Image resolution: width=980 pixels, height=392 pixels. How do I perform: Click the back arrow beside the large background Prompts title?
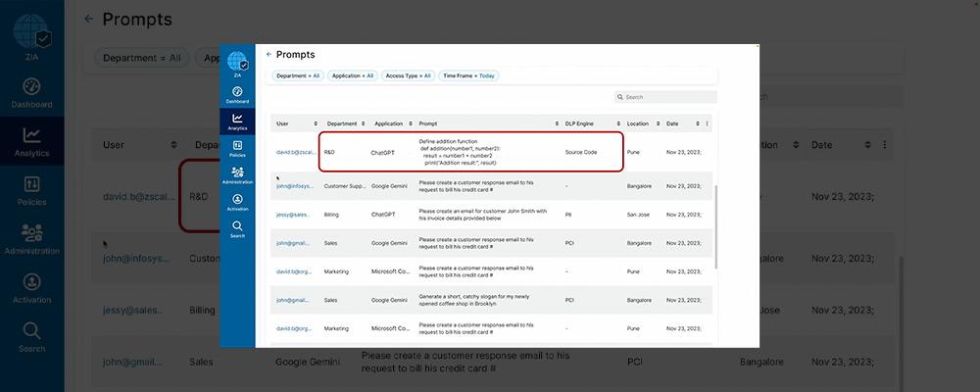(89, 19)
